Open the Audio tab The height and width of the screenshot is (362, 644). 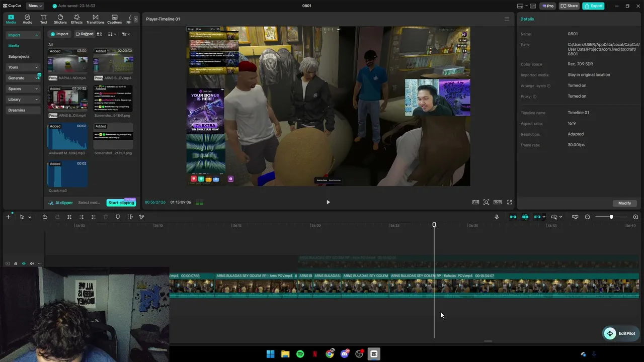pyautogui.click(x=27, y=19)
